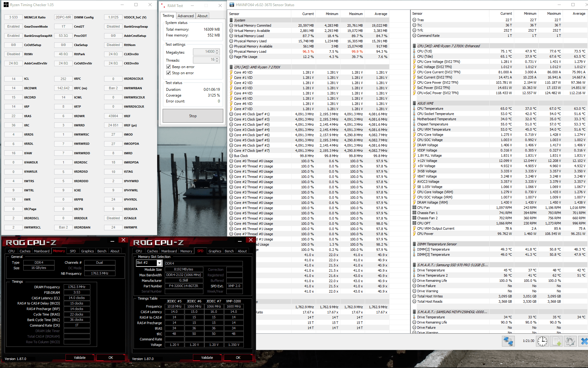Click Validate in the right CPU-Z window
Screen dimensions: 588x368
click(207, 358)
